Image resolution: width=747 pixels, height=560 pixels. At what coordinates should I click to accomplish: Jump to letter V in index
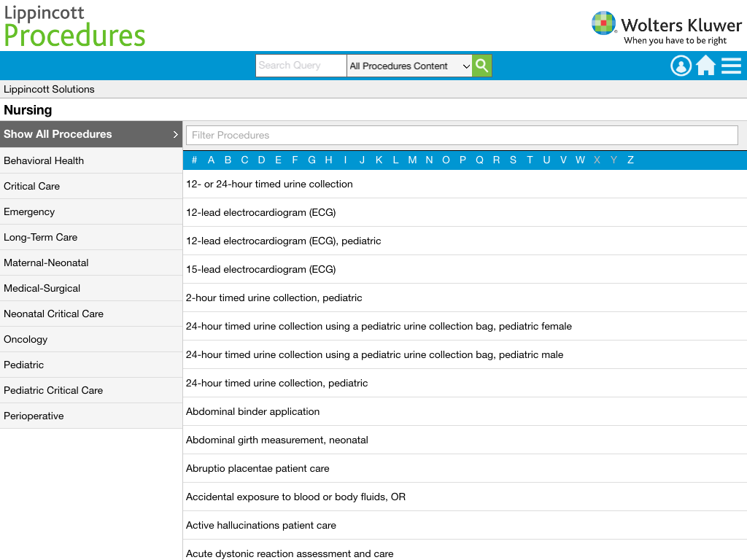[x=563, y=160]
